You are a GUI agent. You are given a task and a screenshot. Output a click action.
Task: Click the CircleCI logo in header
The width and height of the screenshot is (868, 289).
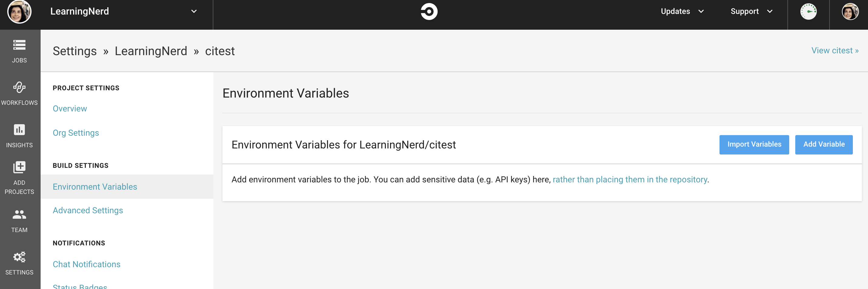point(429,12)
